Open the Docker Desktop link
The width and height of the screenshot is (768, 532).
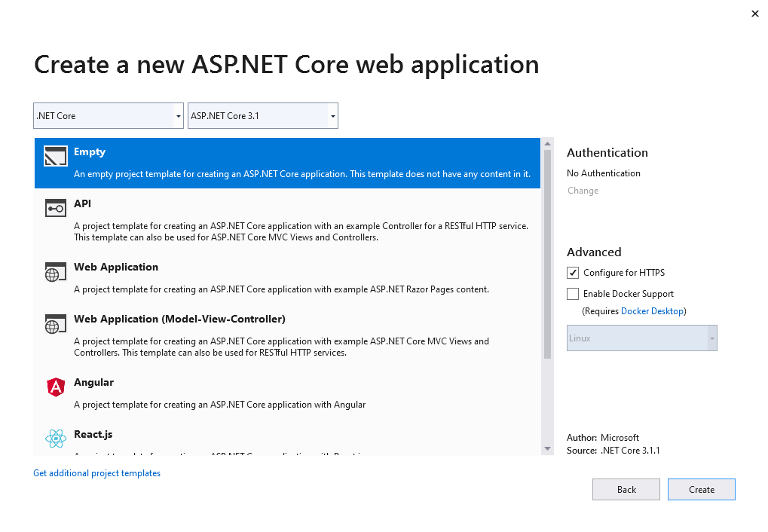coord(652,311)
